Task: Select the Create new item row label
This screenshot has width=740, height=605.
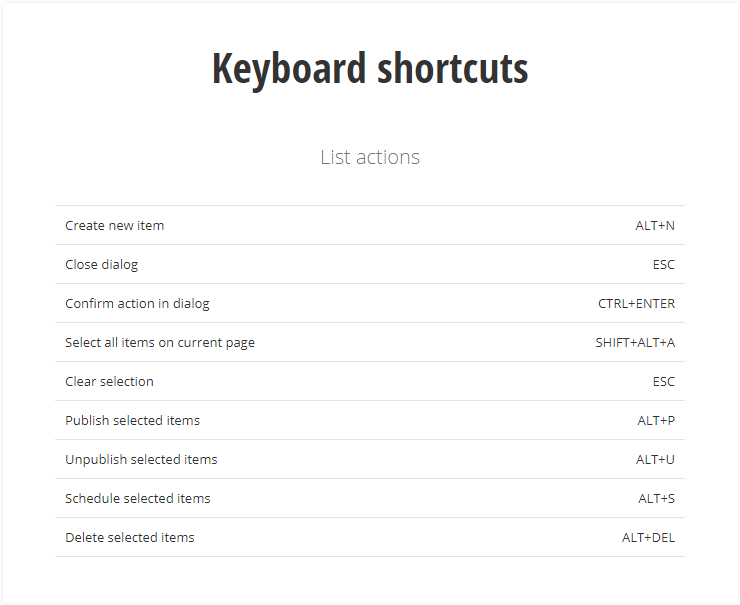Action: coord(115,226)
